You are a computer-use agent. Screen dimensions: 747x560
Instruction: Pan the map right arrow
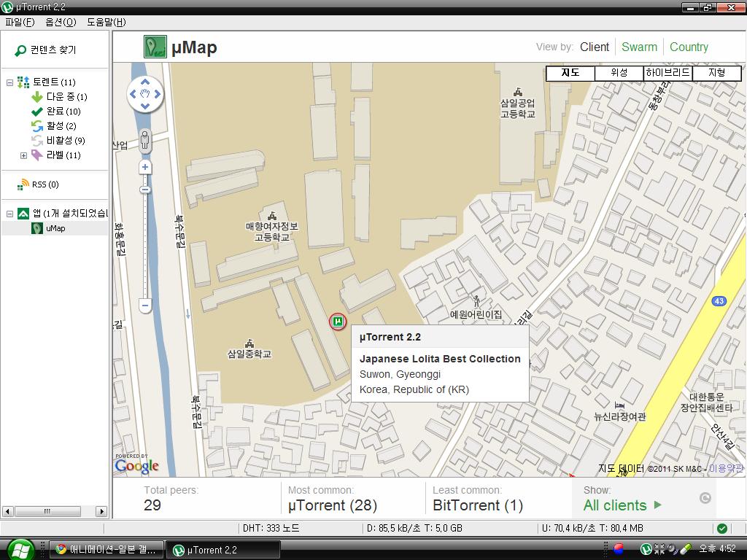(x=158, y=94)
